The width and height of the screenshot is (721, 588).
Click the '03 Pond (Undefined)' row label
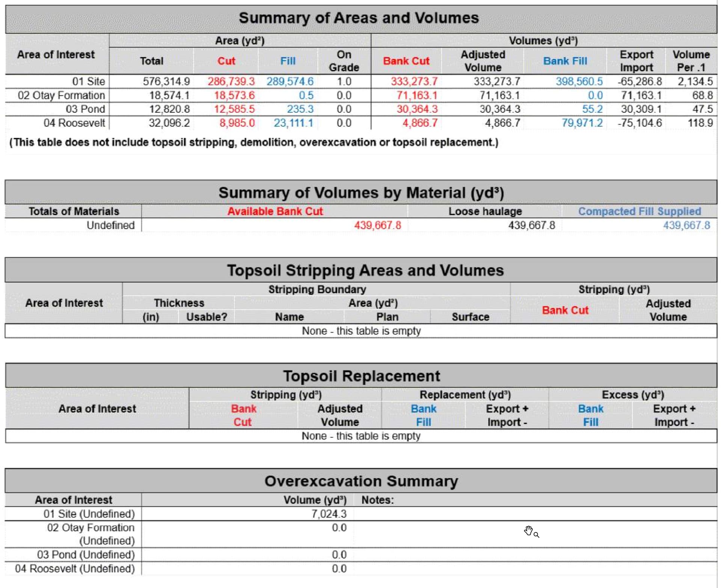coord(86,555)
